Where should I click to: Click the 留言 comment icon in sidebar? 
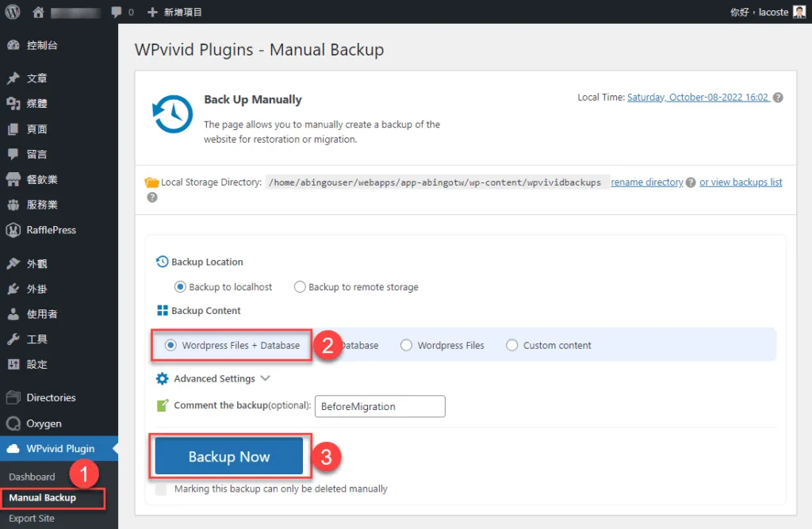point(13,154)
